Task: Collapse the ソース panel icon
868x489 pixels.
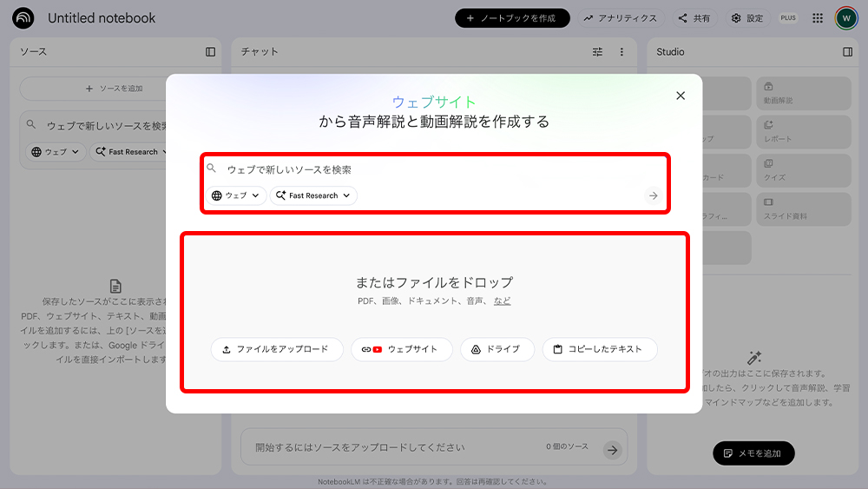Action: click(x=210, y=52)
